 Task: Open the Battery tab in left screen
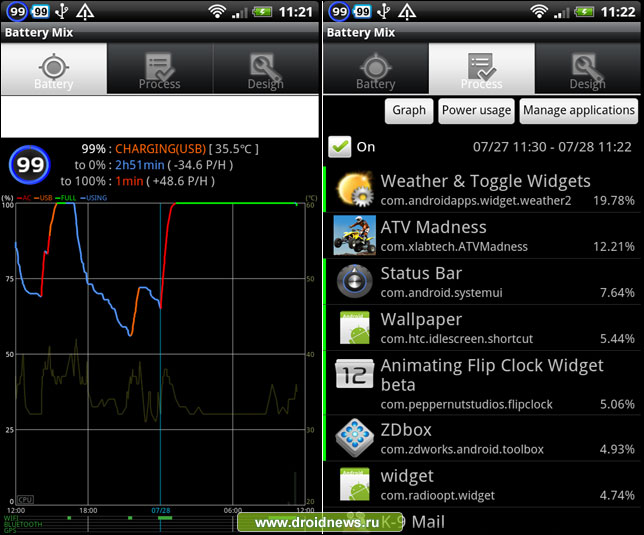tap(54, 69)
